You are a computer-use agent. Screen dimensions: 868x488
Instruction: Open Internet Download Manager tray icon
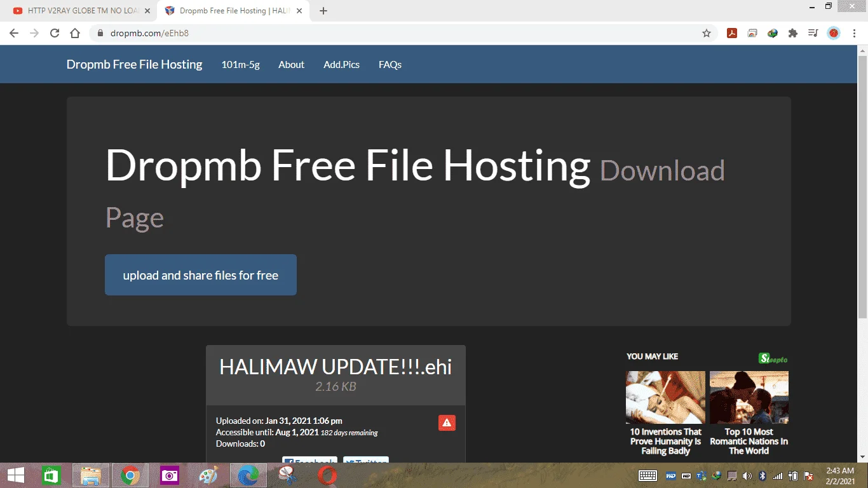click(x=717, y=476)
